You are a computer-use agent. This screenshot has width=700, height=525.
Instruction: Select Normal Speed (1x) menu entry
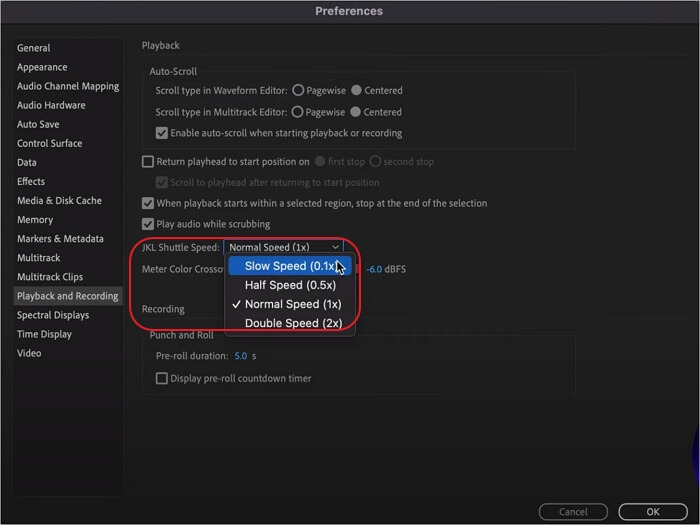click(x=293, y=304)
